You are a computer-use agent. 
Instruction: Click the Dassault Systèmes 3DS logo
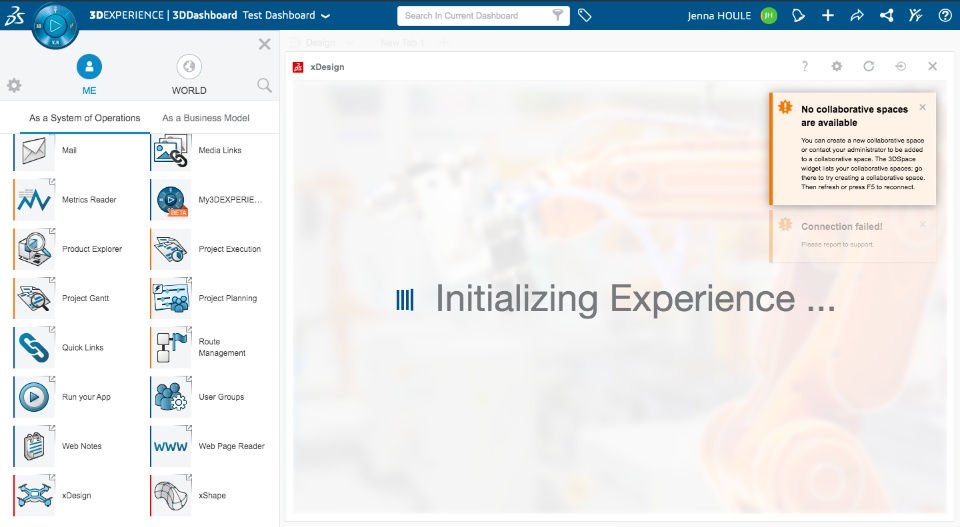(15, 16)
